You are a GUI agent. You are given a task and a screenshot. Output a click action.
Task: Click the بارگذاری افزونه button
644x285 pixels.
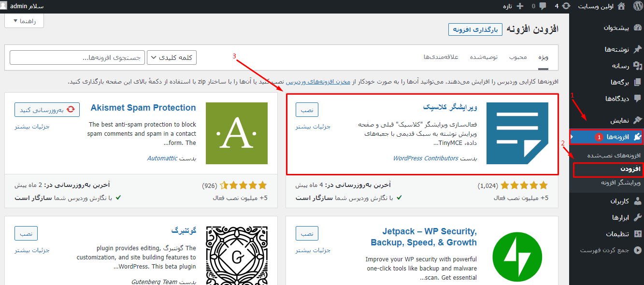click(x=475, y=29)
